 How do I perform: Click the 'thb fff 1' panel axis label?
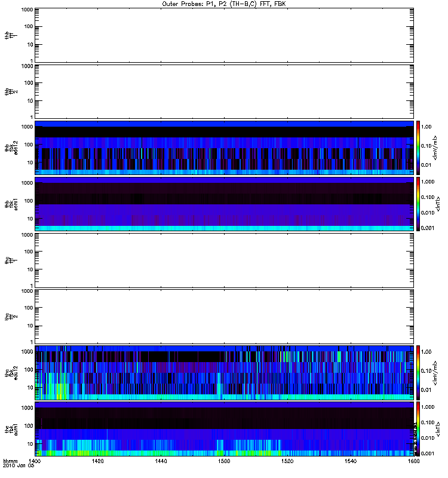11,35
